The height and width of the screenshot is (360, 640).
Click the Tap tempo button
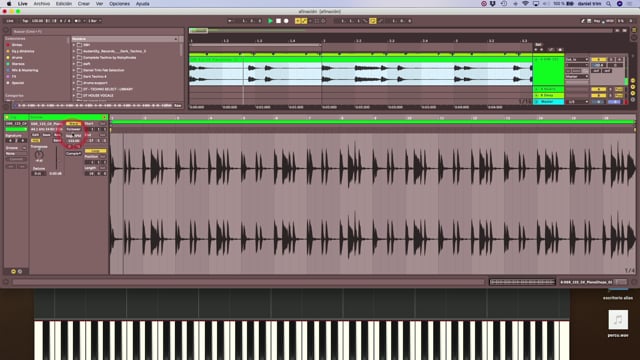click(x=25, y=21)
